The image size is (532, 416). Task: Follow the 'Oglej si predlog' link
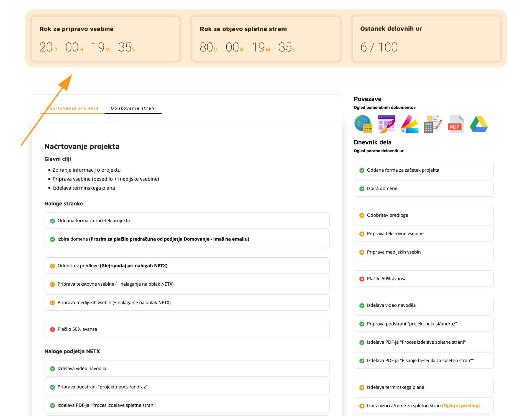click(461, 405)
